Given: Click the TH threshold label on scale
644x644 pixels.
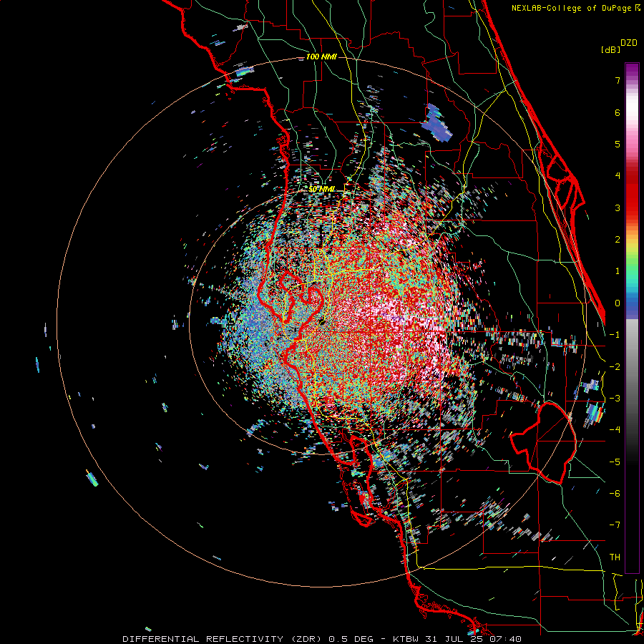Looking at the screenshot, I should (x=615, y=557).
